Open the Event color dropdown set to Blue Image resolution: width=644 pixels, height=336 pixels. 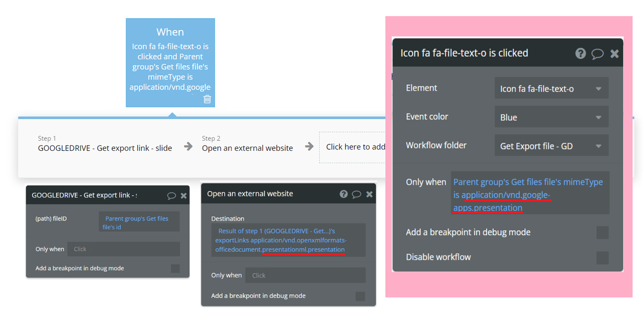click(551, 117)
